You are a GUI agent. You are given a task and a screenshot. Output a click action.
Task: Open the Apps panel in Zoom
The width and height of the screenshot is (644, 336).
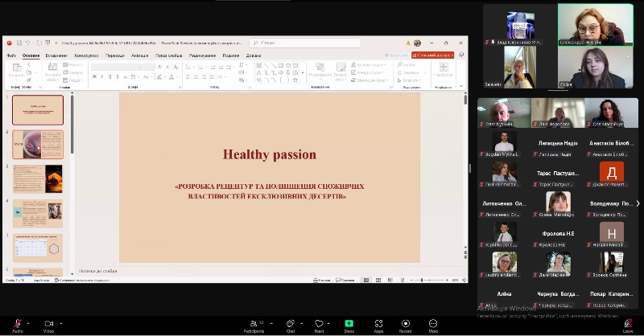click(x=378, y=324)
